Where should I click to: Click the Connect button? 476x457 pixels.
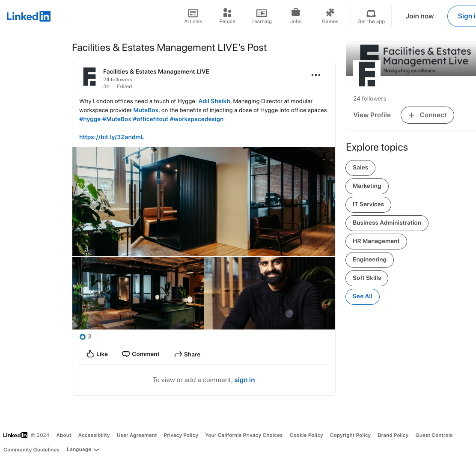pos(427,115)
